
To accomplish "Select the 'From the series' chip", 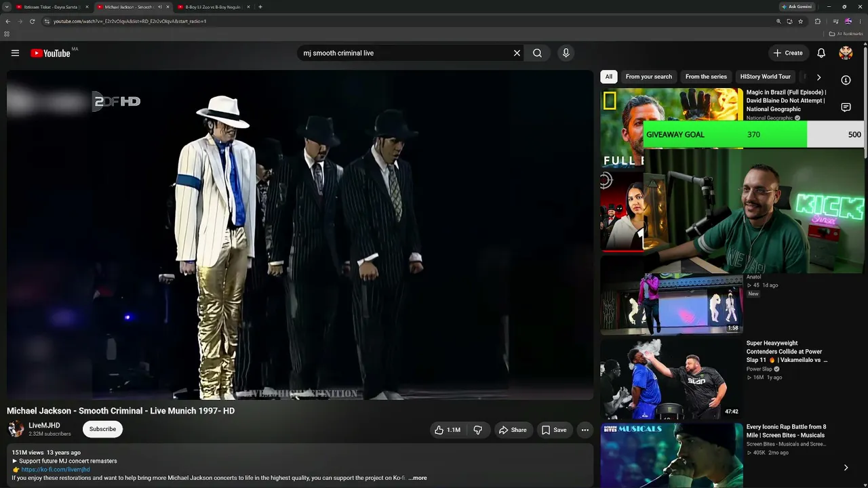I will pyautogui.click(x=706, y=77).
